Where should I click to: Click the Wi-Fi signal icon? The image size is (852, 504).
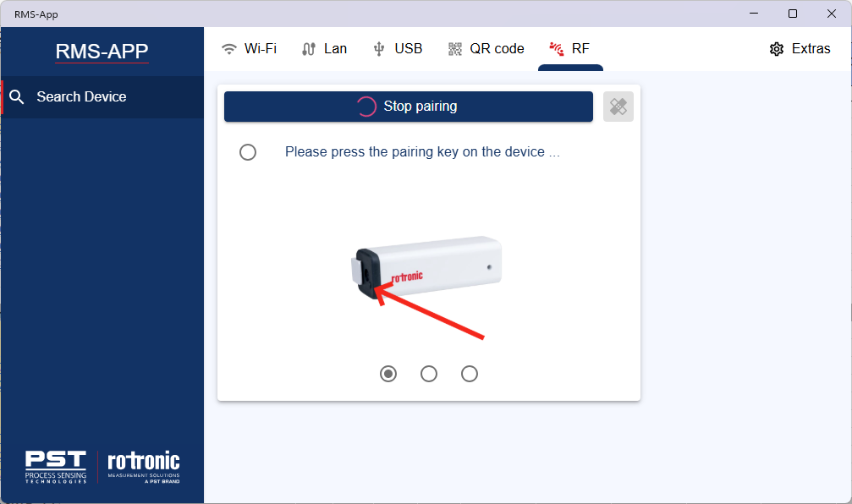pos(229,49)
